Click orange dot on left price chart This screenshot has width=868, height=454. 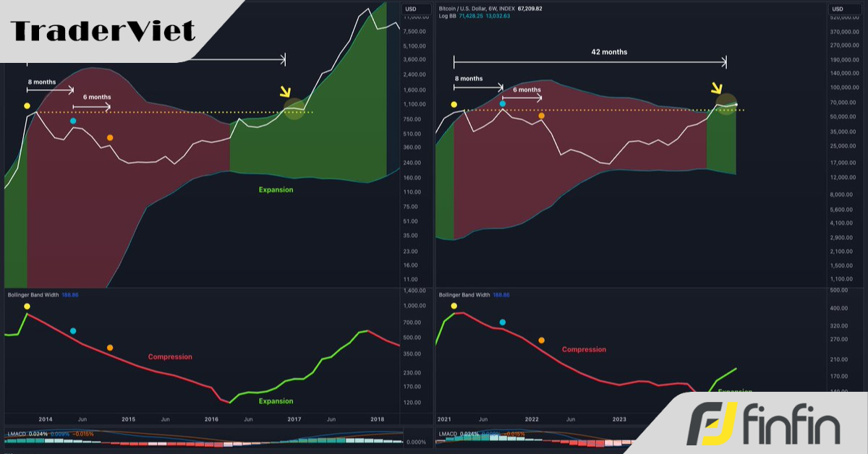pos(110,137)
